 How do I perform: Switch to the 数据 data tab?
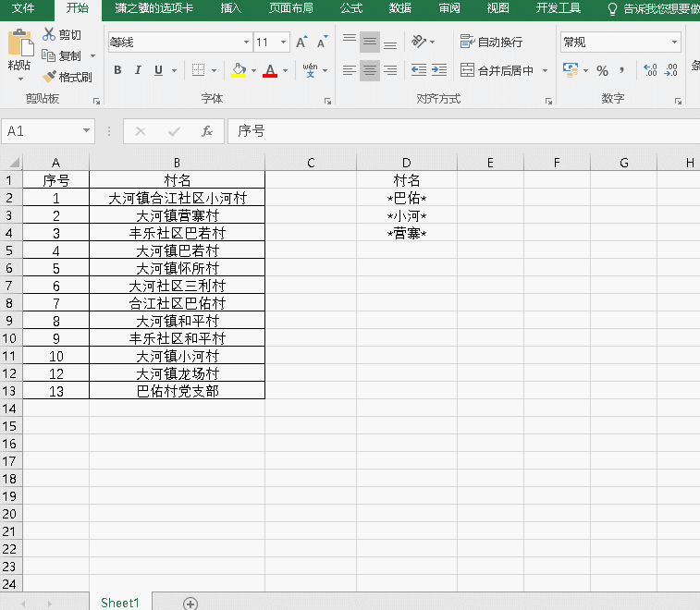pos(400,8)
